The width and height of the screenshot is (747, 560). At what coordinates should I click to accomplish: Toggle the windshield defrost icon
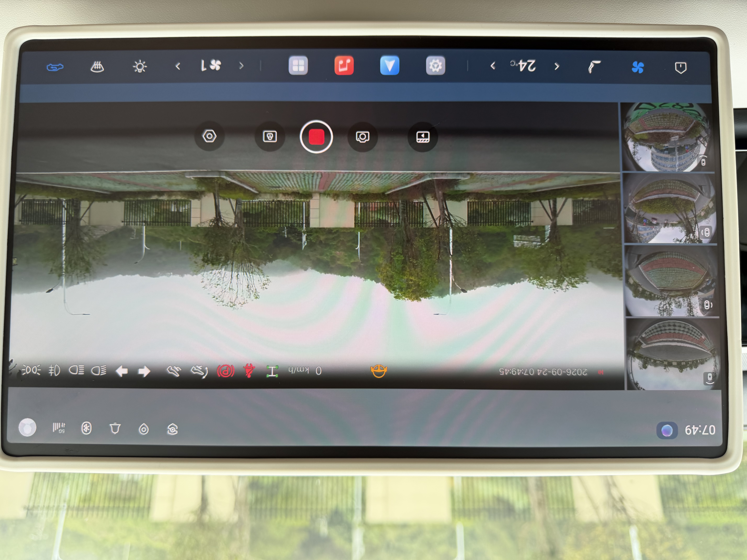(x=97, y=67)
